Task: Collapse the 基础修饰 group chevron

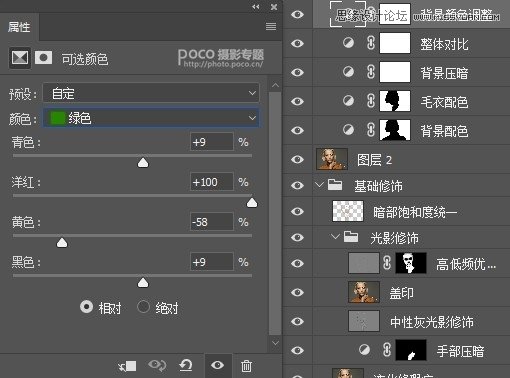Action: [319, 184]
